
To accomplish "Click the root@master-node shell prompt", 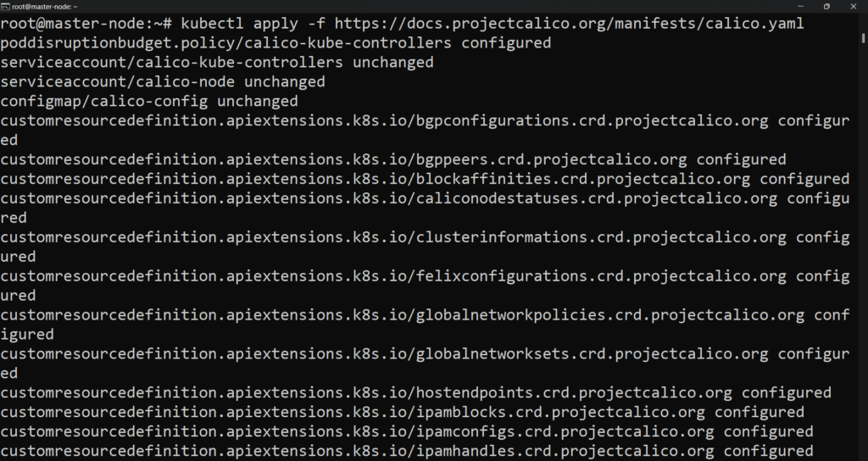I will tap(83, 23).
